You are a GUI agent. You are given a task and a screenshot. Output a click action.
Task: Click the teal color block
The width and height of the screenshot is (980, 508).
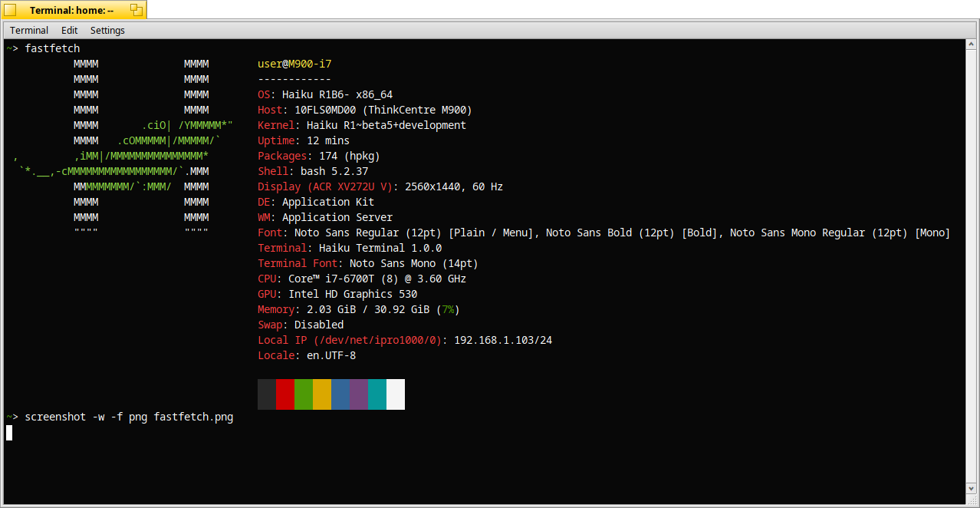click(377, 394)
